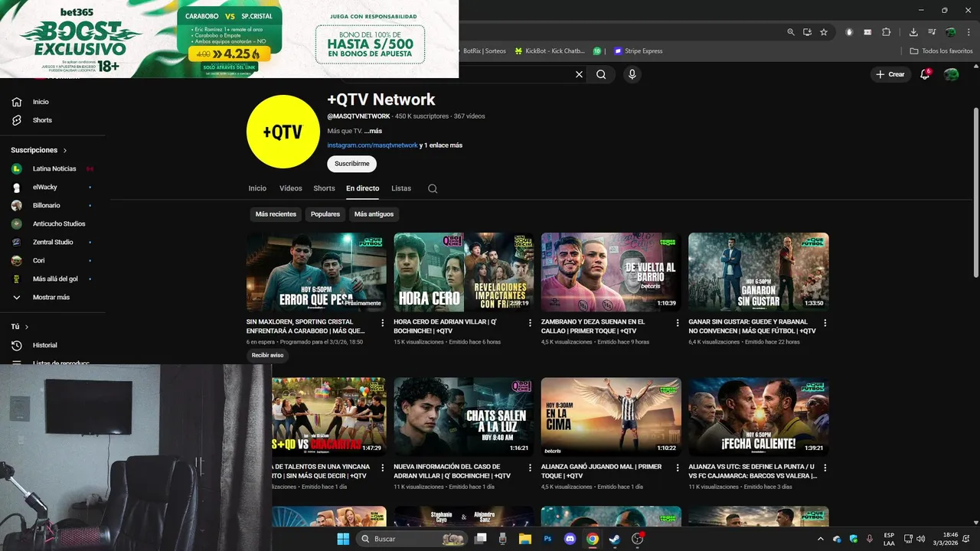
Task: Clear the YouTube search box text
Action: click(x=579, y=74)
